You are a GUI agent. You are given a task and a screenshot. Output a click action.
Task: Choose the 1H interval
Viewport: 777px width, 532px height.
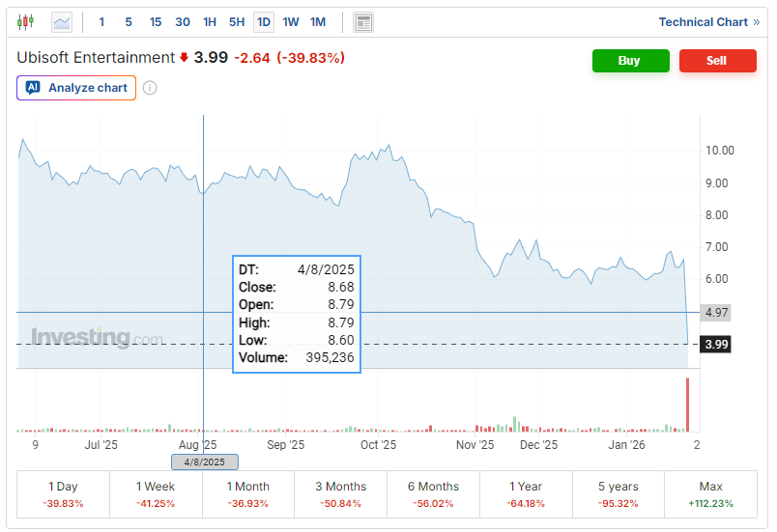[x=210, y=22]
